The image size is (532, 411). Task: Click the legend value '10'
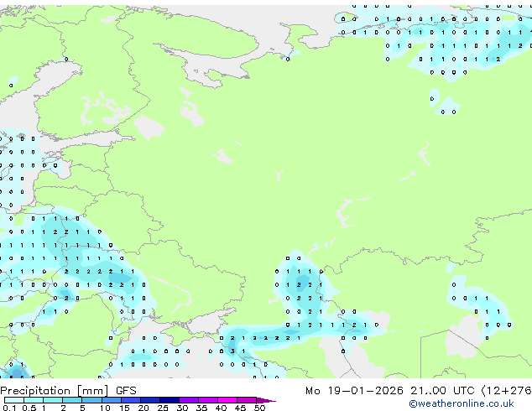[105, 408]
